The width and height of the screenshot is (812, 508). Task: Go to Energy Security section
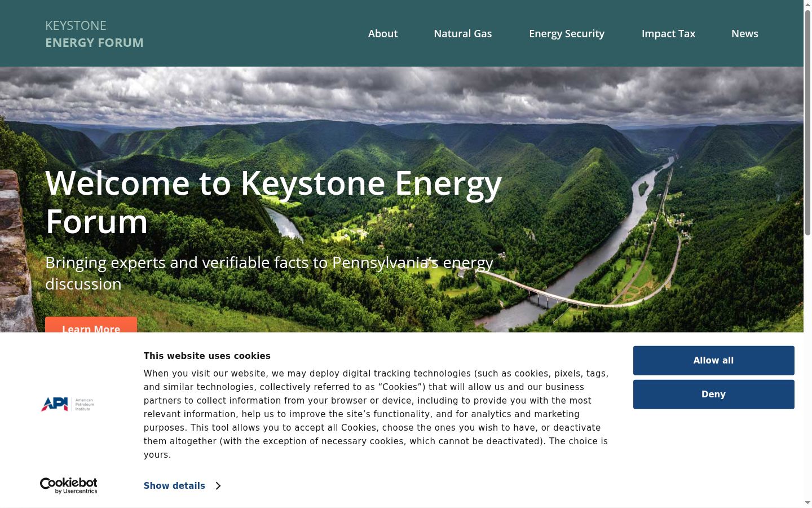click(567, 34)
